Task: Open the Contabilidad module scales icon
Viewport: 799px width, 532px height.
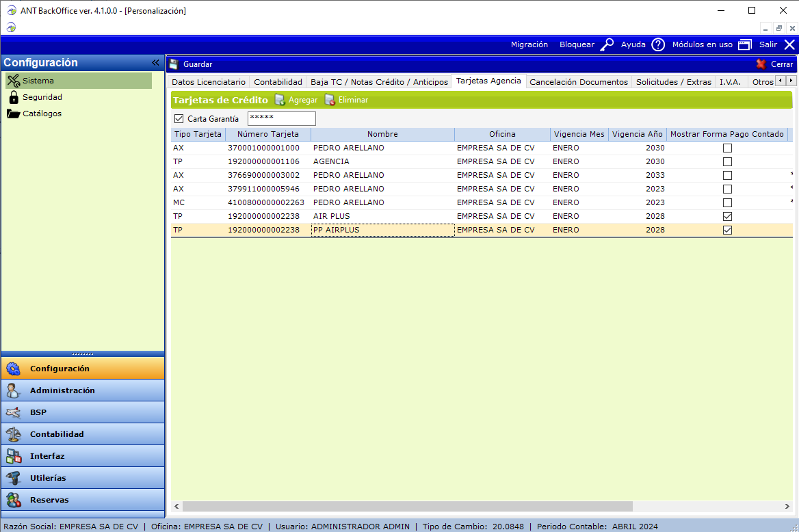Action: [x=13, y=434]
